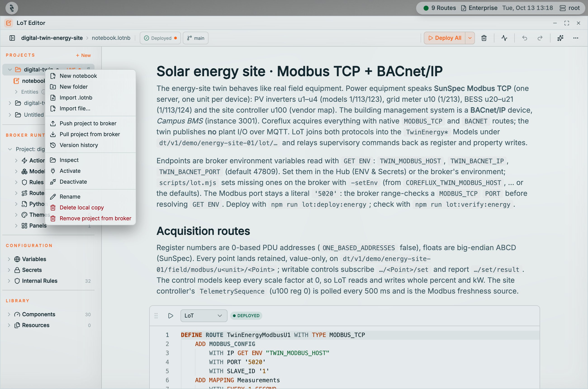Open the LoT language selector
Image resolution: width=588 pixels, height=389 pixels.
pyautogui.click(x=204, y=315)
